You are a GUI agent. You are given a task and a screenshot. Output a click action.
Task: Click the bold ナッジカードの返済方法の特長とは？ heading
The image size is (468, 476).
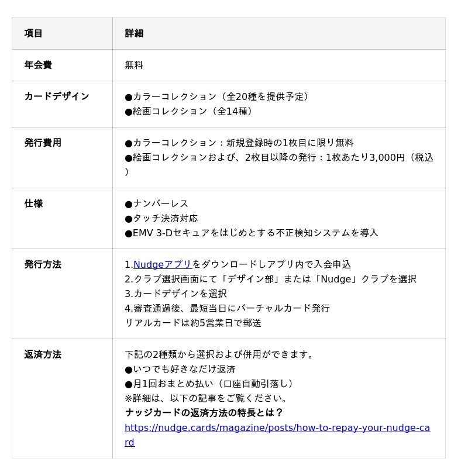tap(204, 413)
